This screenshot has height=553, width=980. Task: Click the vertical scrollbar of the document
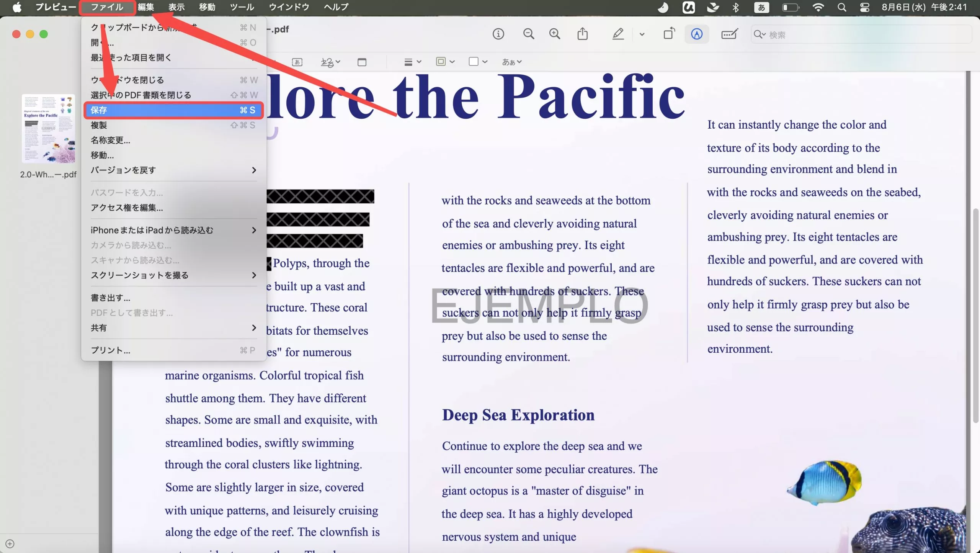[x=975, y=316]
